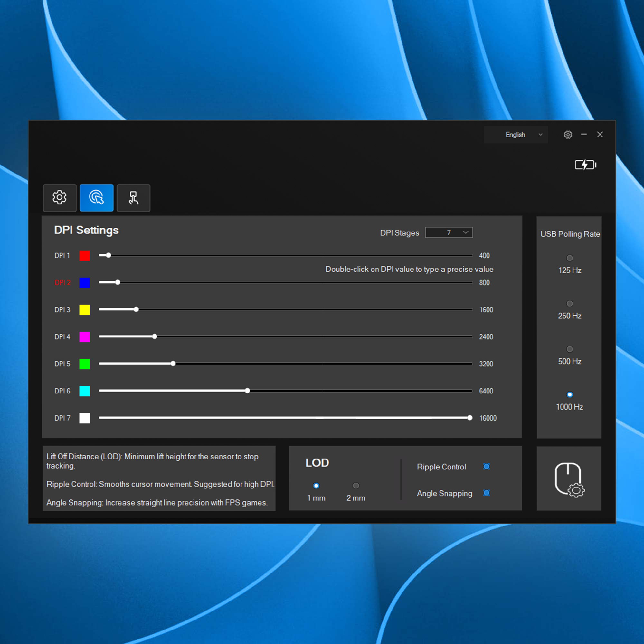Open app settings gear in title bar
Viewport: 644px width, 644px height.
point(568,135)
